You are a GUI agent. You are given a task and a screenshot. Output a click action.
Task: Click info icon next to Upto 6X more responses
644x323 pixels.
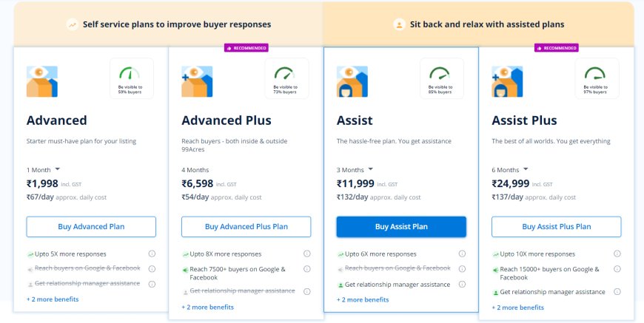[x=462, y=254]
